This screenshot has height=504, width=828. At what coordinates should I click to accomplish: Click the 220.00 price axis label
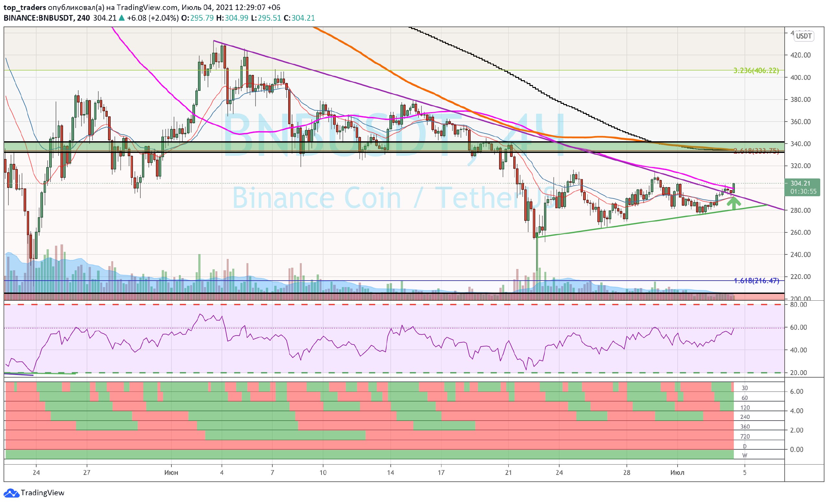801,277
